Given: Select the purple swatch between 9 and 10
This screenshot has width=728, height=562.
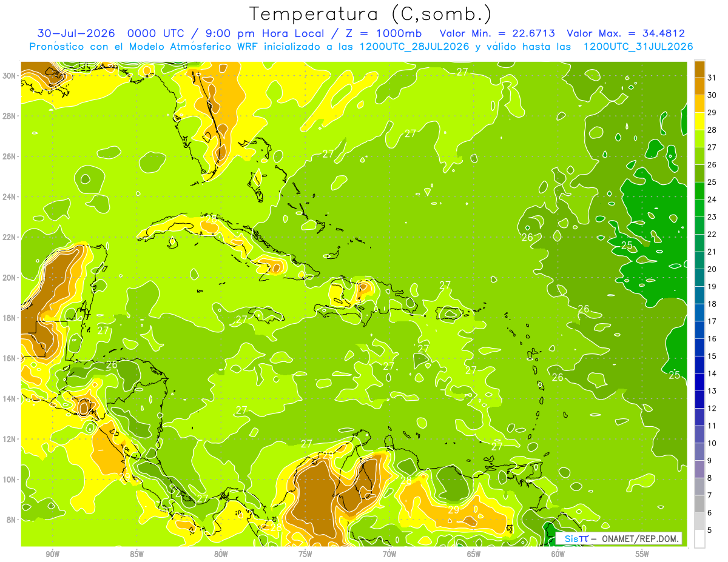Looking at the screenshot, I should click(x=699, y=452).
